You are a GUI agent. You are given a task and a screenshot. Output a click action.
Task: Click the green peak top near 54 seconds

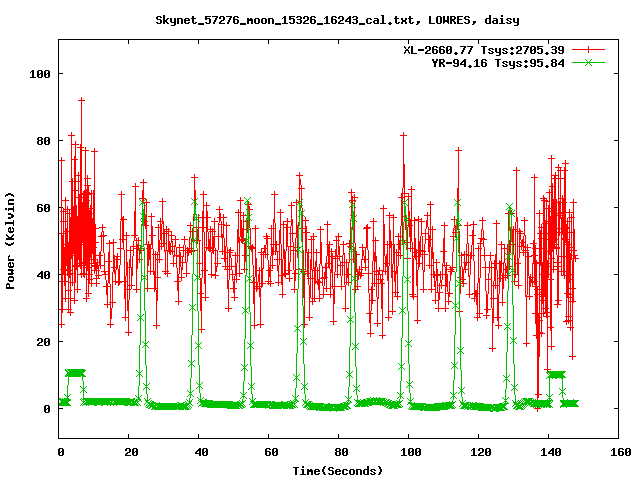pos(247,200)
